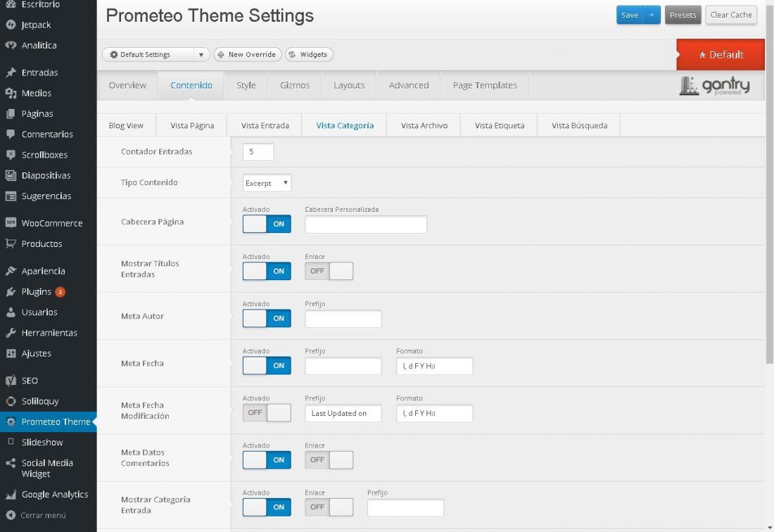Click the Cerrar menú collapse arrow icon
774x532 pixels.
coord(11,515)
